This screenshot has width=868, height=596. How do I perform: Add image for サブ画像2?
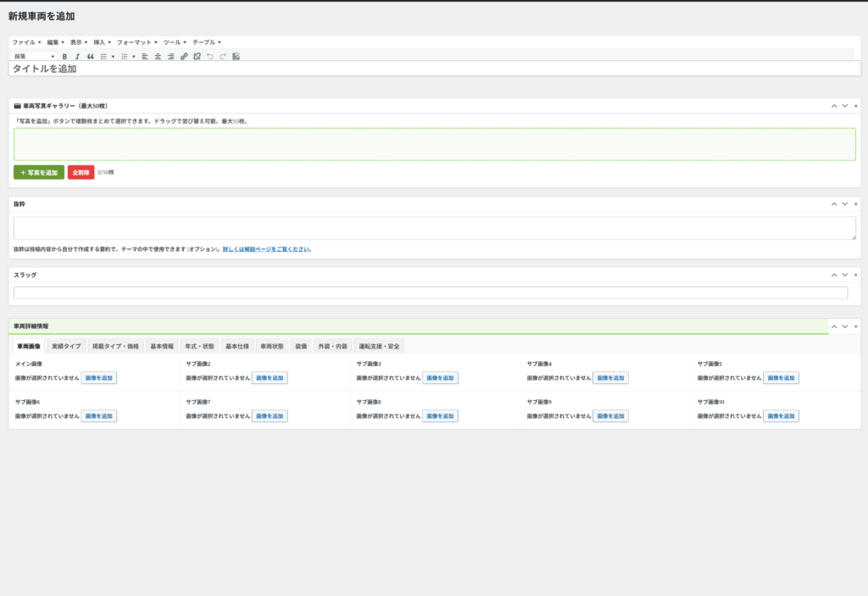[270, 378]
